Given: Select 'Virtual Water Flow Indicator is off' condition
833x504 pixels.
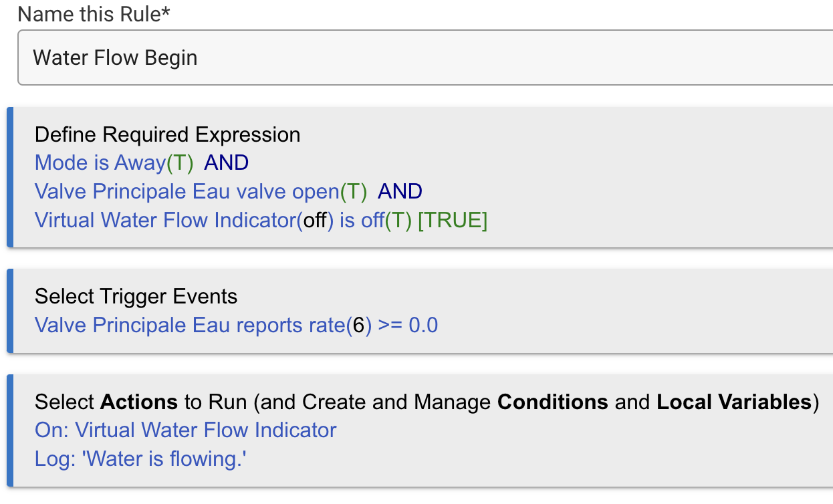Looking at the screenshot, I should tap(167, 220).
